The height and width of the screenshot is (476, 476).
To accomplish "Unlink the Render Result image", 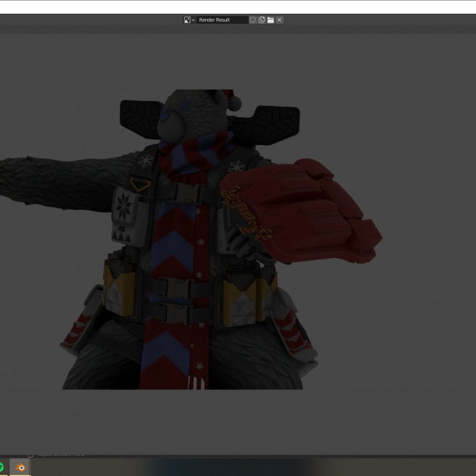I will (x=280, y=20).
